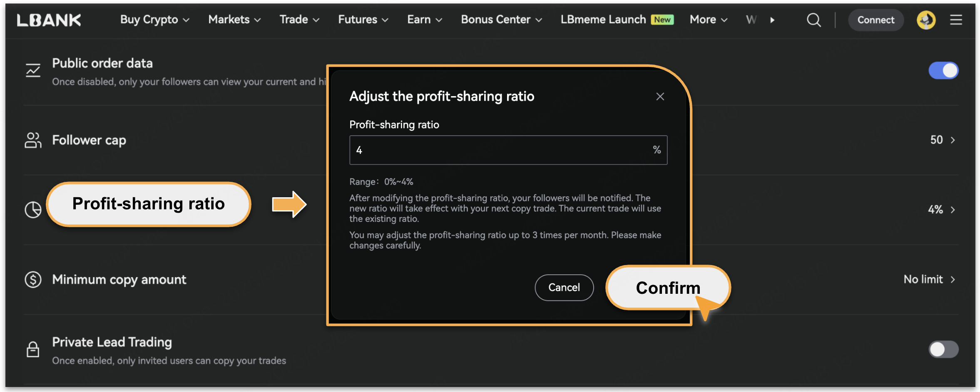The image size is (980, 392).
Task: Disable the Public order data toggle
Action: click(943, 70)
